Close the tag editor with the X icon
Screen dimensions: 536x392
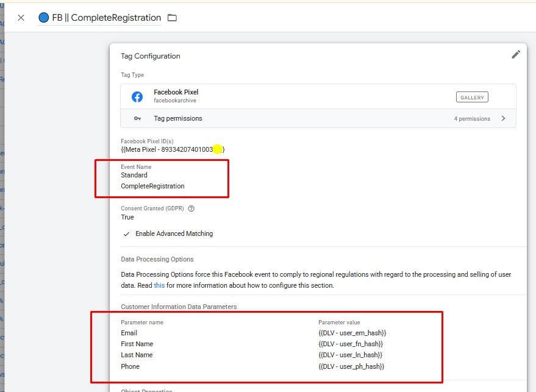point(21,18)
